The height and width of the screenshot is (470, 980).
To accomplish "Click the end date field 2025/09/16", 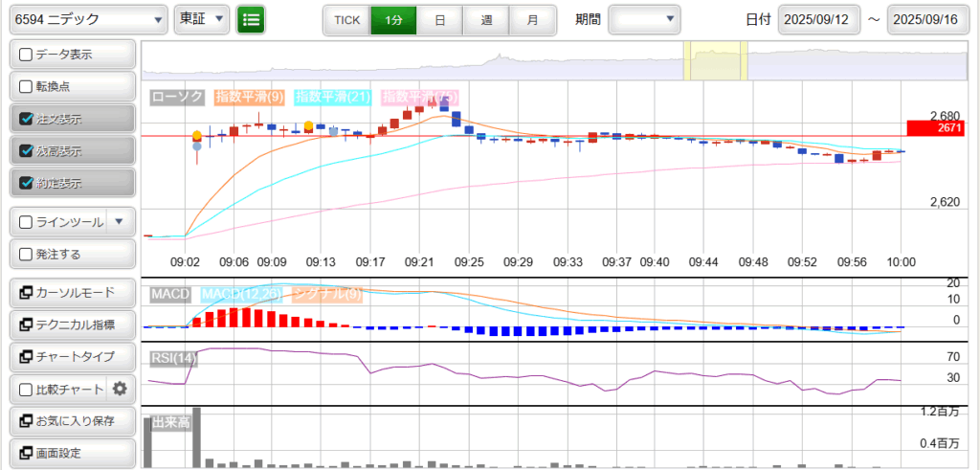I will point(927,19).
